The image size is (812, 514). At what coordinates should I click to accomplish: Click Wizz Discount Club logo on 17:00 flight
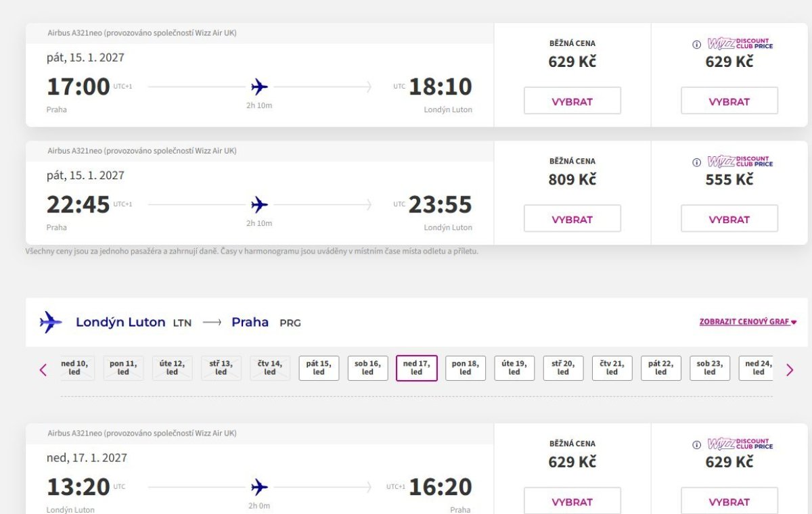tap(740, 44)
